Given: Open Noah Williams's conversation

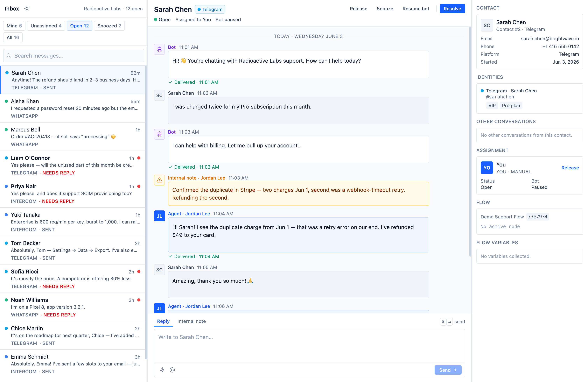Looking at the screenshot, I should point(73,307).
